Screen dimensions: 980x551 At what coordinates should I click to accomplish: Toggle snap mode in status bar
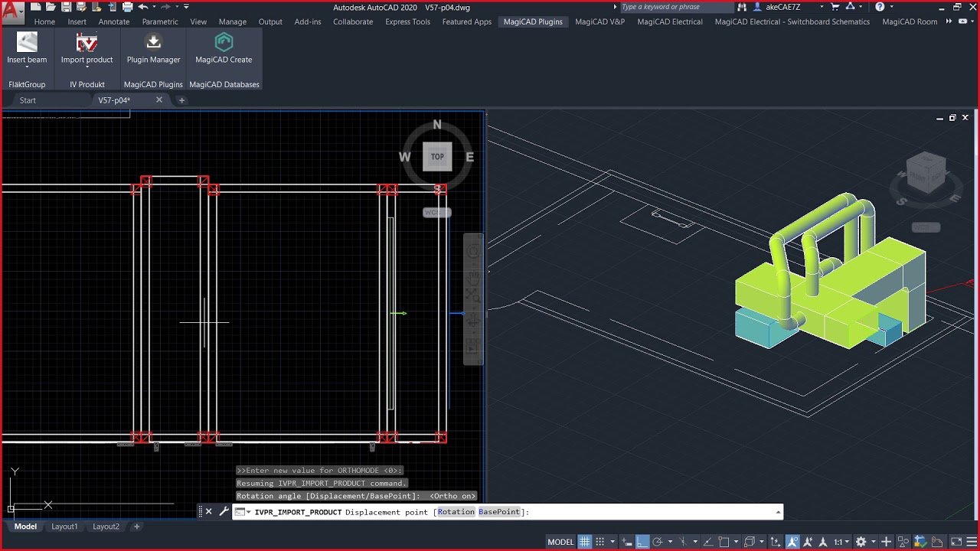click(x=599, y=542)
